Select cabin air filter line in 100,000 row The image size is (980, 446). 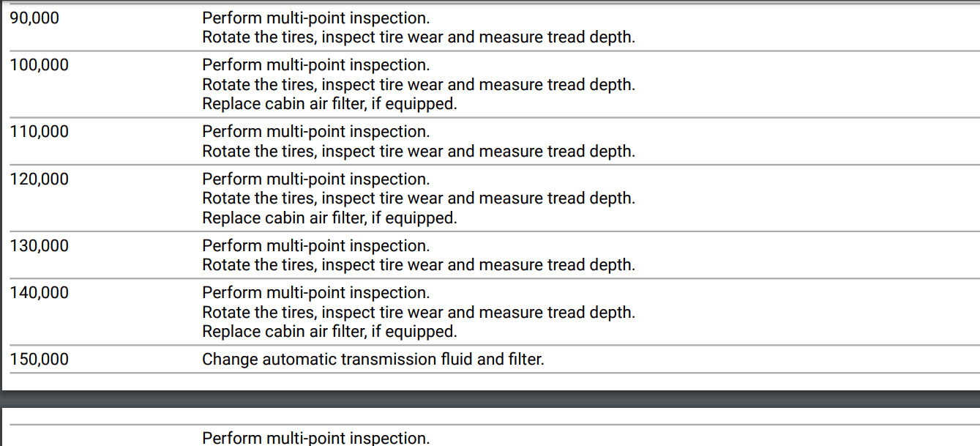(329, 104)
